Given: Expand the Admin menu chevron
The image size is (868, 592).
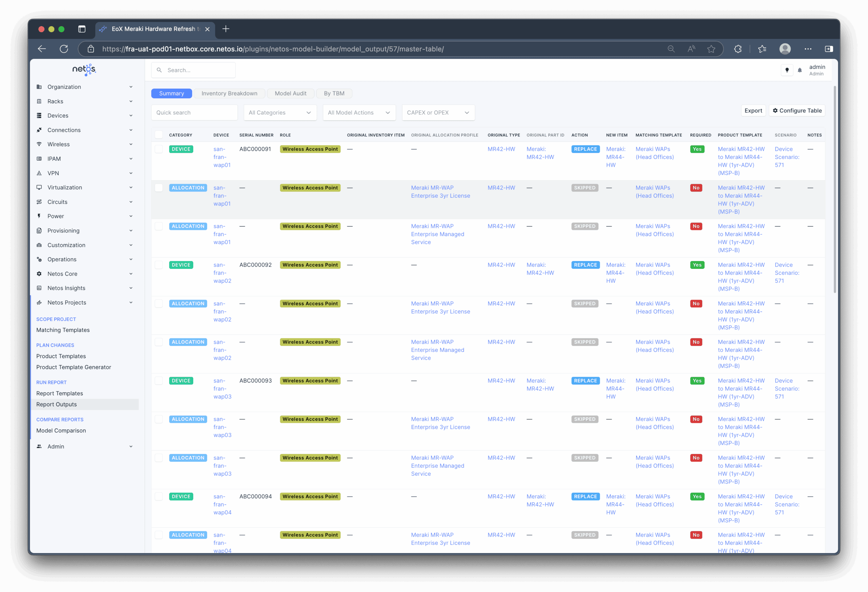Looking at the screenshot, I should point(131,446).
